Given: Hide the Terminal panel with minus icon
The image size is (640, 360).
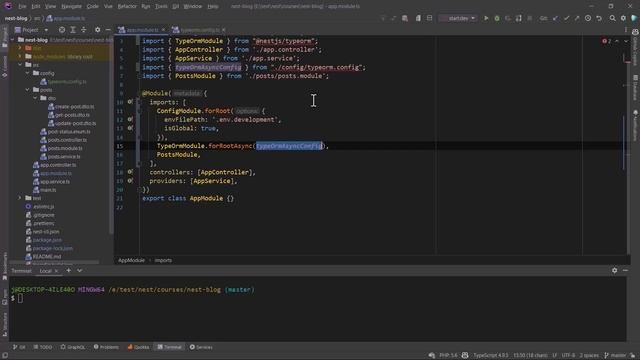Looking at the screenshot, I should click(x=625, y=270).
